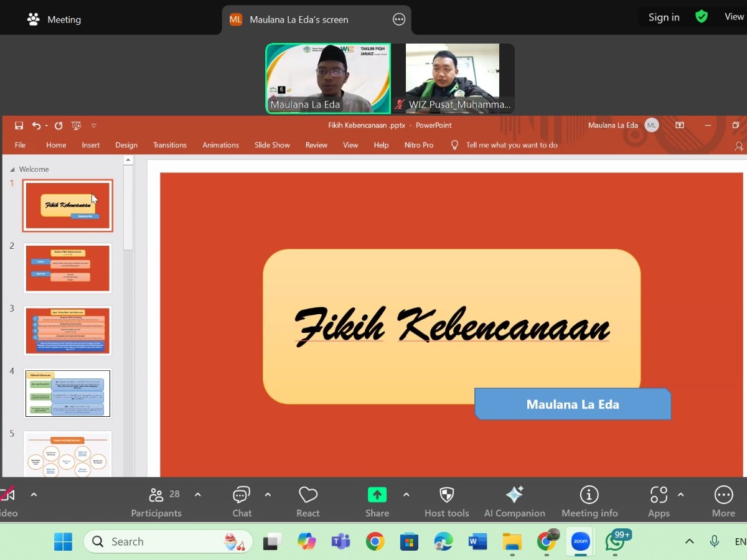Expand video options caret
This screenshot has width=747, height=560.
[34, 495]
